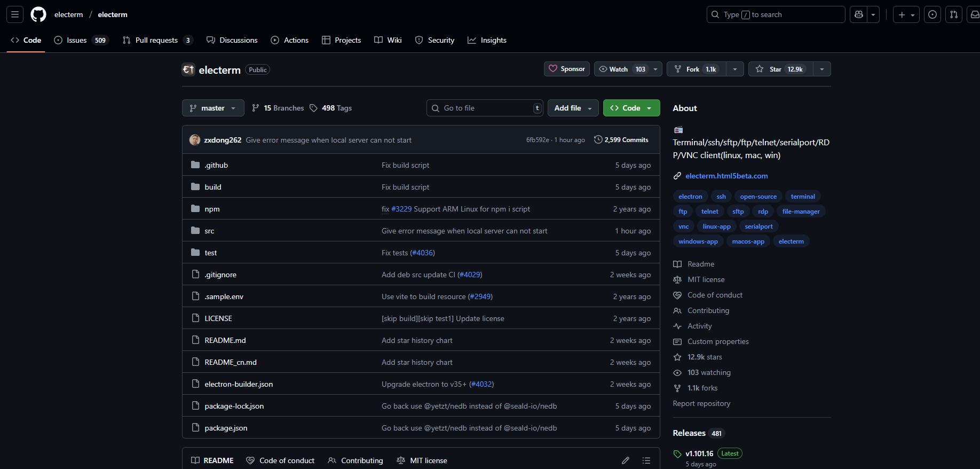980x469 pixels.
Task: Click the .github folder icon
Action: click(x=195, y=165)
